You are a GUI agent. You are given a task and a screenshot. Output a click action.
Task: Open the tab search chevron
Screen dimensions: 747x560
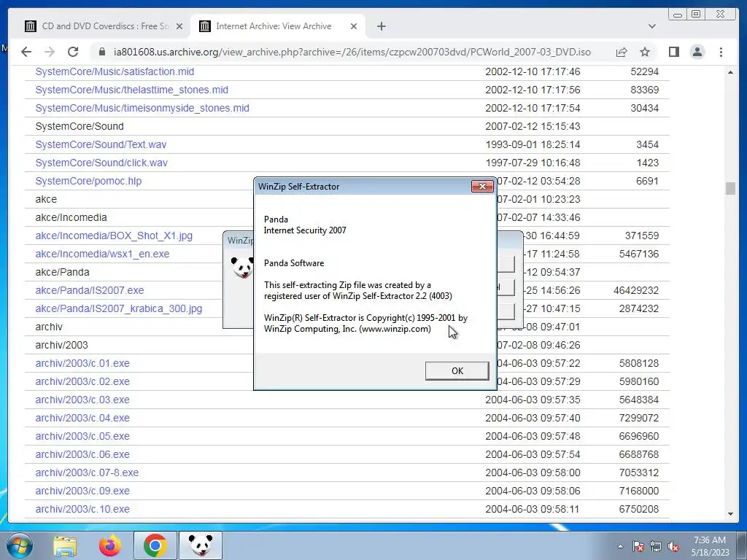[x=652, y=26]
